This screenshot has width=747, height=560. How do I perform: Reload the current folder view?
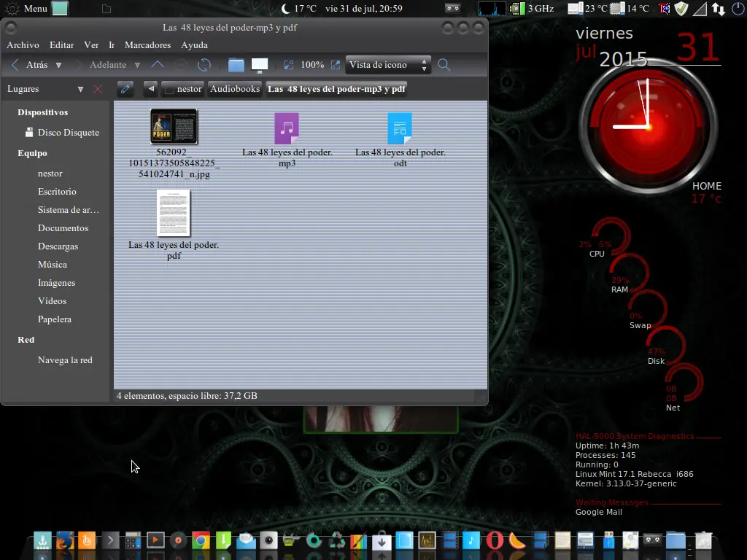coord(204,65)
